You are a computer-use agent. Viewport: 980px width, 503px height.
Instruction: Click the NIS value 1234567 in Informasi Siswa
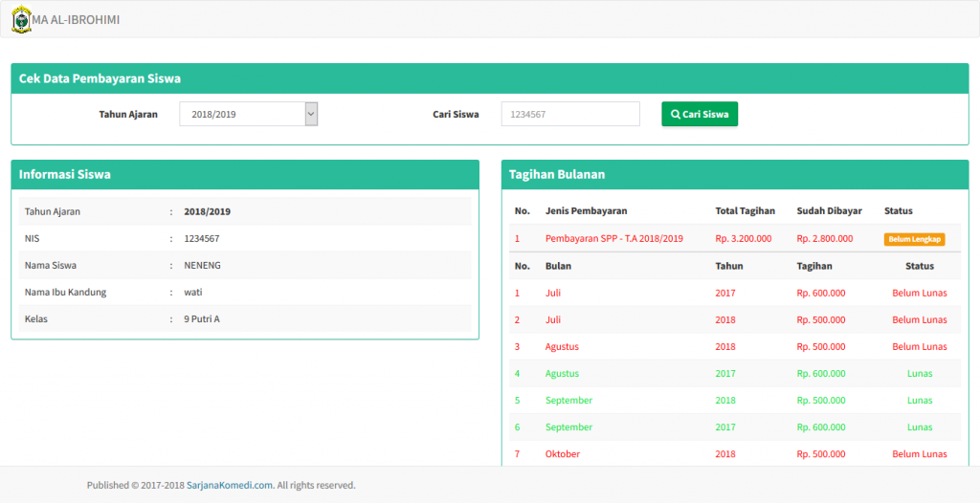[202, 239]
